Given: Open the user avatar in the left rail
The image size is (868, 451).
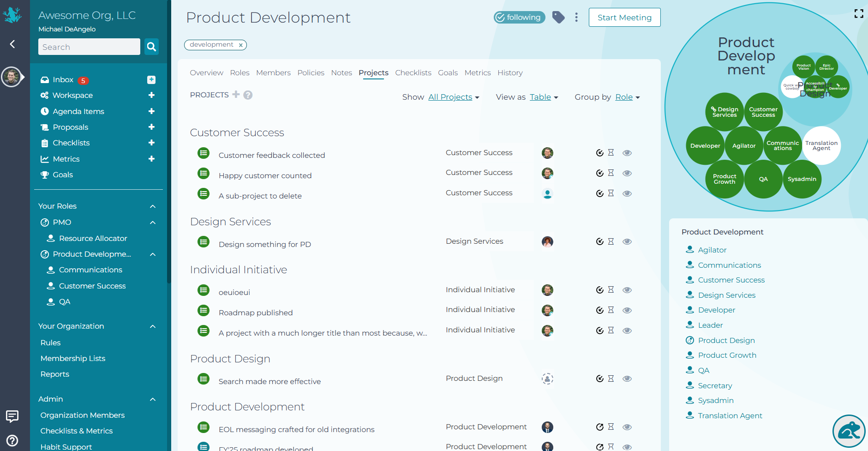Looking at the screenshot, I should (11, 77).
